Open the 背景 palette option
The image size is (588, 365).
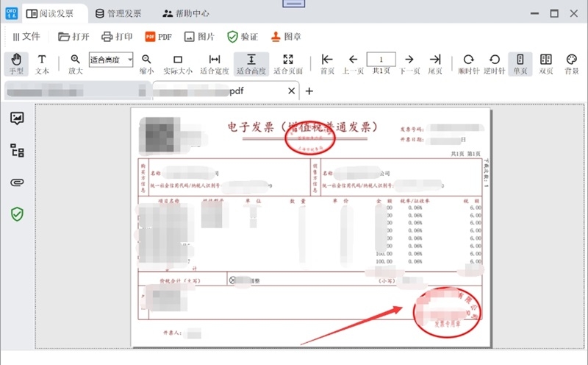572,64
